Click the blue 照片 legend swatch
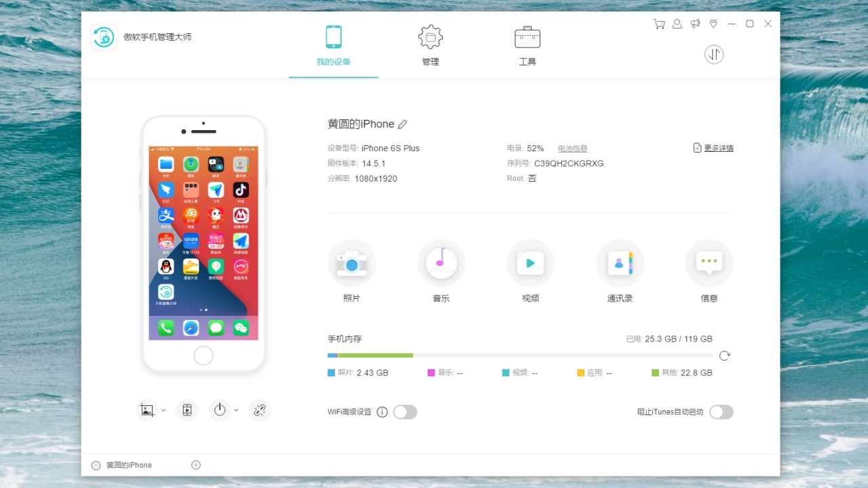Image resolution: width=868 pixels, height=488 pixels. 332,373
